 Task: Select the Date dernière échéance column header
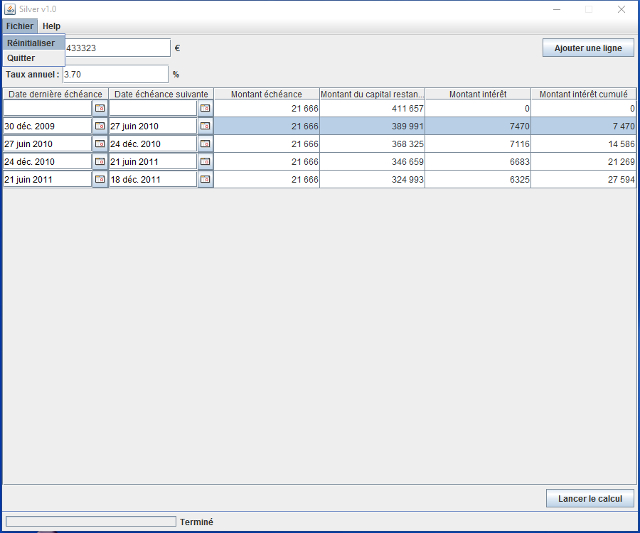click(55, 94)
